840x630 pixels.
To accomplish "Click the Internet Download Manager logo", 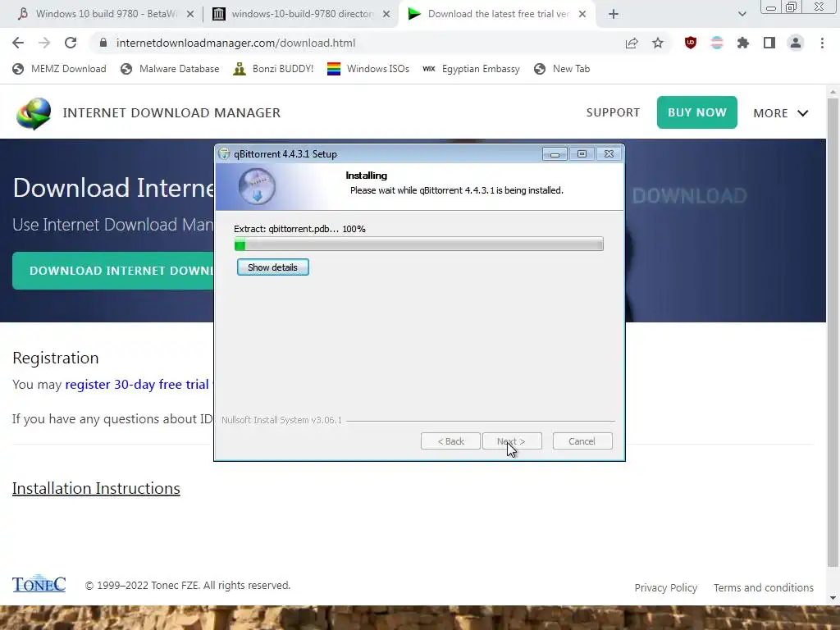I will (x=34, y=113).
